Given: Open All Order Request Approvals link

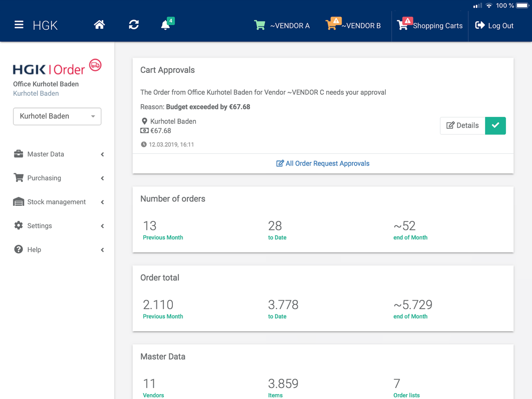Looking at the screenshot, I should tap(323, 163).
